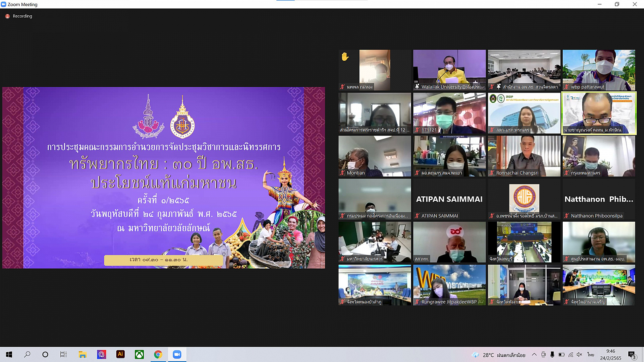The width and height of the screenshot is (644, 362).
Task: Open the clock and date flyout
Action: coord(611,355)
